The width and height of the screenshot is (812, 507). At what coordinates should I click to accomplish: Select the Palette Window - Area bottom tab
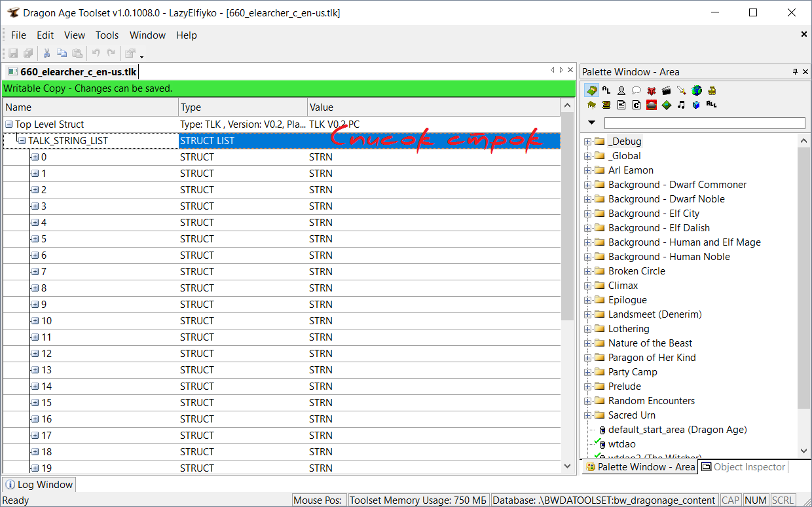coord(640,467)
